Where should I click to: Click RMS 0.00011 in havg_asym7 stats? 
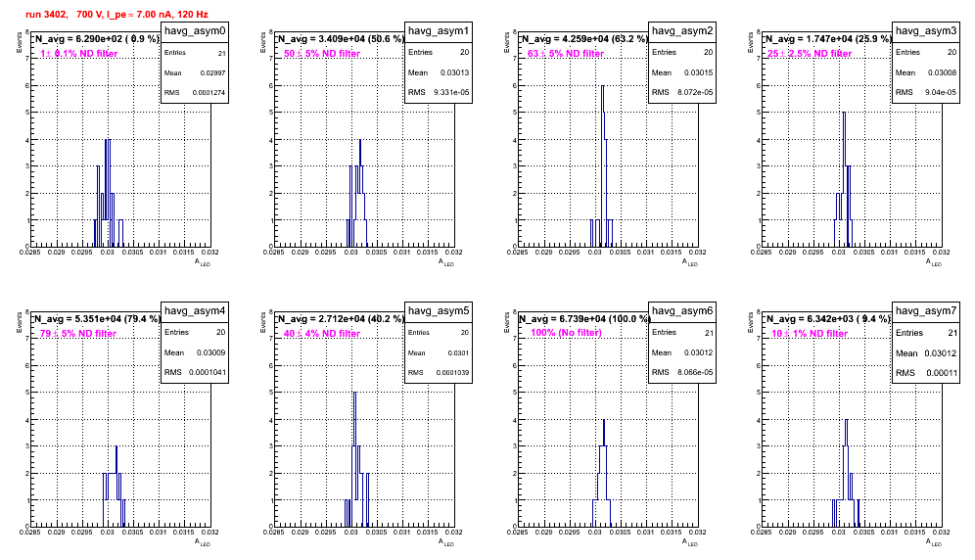(926, 373)
